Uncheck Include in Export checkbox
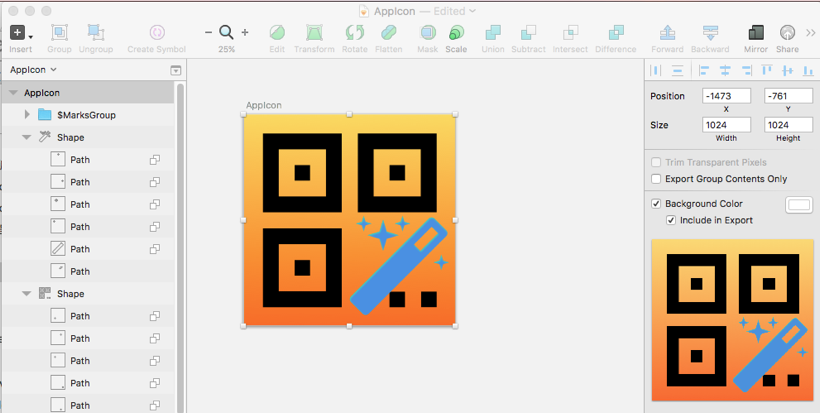The image size is (820, 413). tap(670, 220)
